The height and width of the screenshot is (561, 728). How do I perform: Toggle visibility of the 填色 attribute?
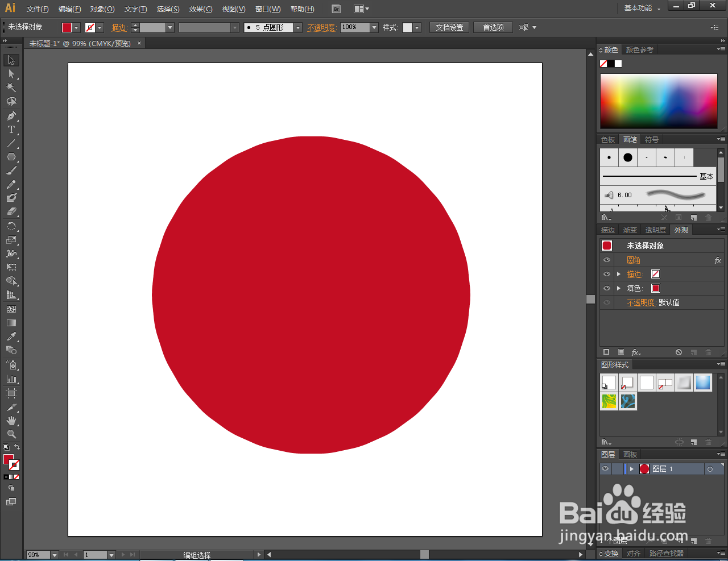(607, 288)
